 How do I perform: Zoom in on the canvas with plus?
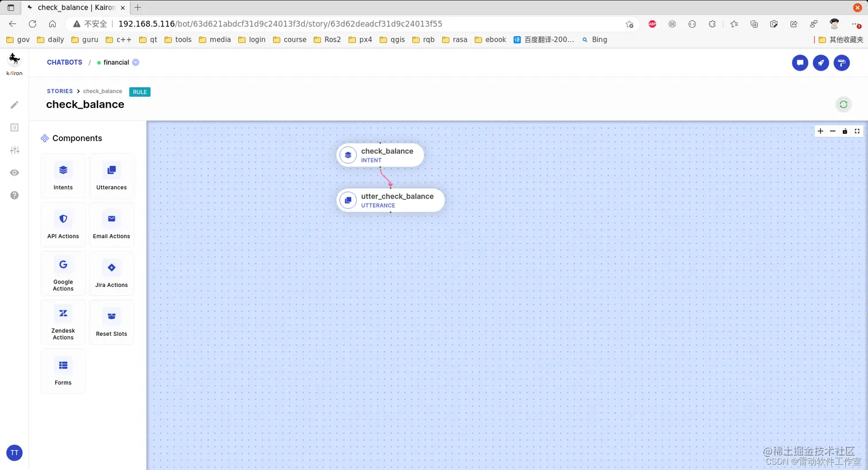(x=820, y=131)
